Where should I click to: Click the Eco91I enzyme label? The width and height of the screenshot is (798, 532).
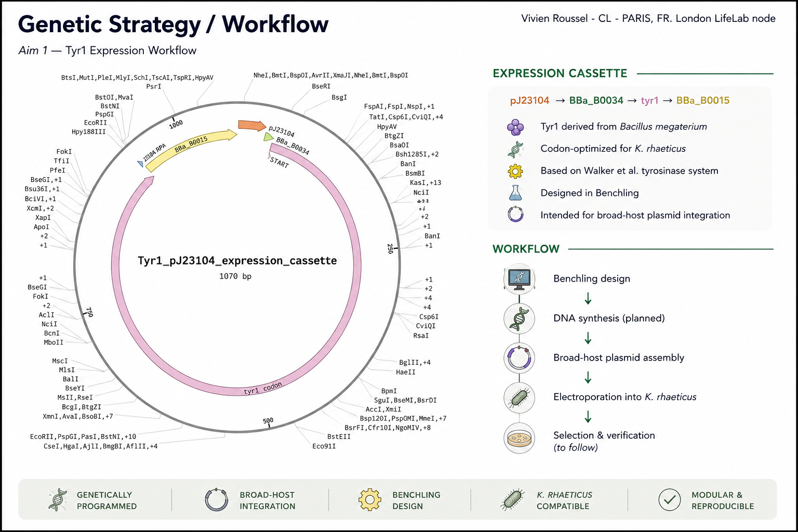324,446
